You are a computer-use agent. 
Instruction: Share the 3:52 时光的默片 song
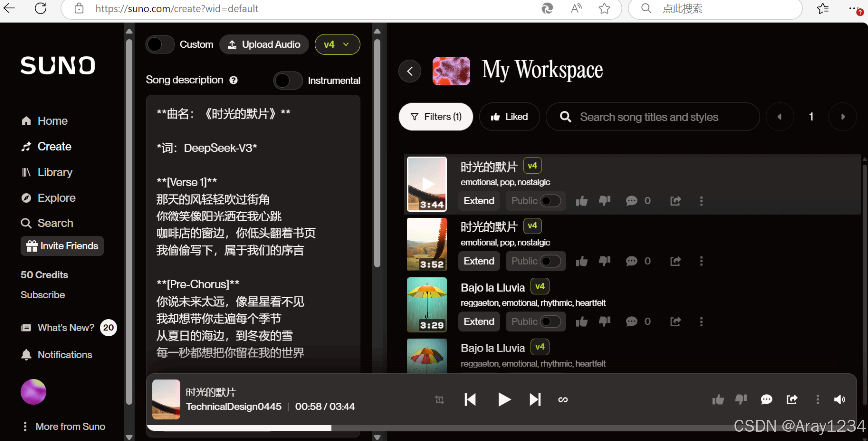(x=676, y=261)
